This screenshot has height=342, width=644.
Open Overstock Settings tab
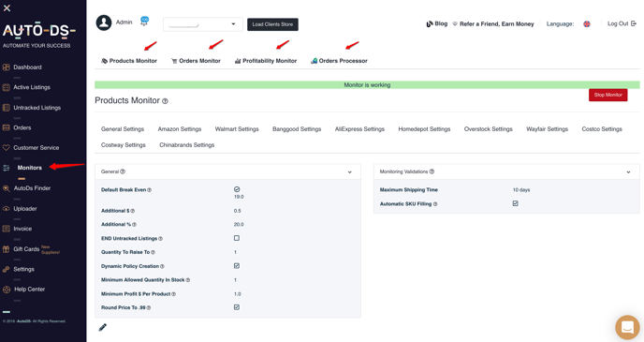[x=489, y=129]
